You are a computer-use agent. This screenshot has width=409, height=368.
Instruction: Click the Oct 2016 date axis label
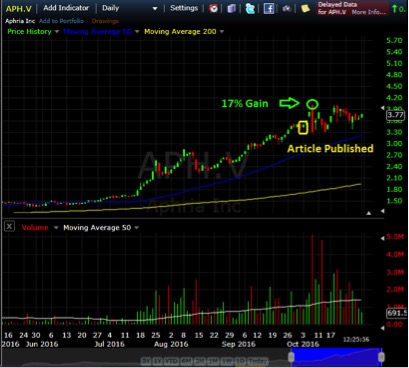pyautogui.click(x=303, y=344)
